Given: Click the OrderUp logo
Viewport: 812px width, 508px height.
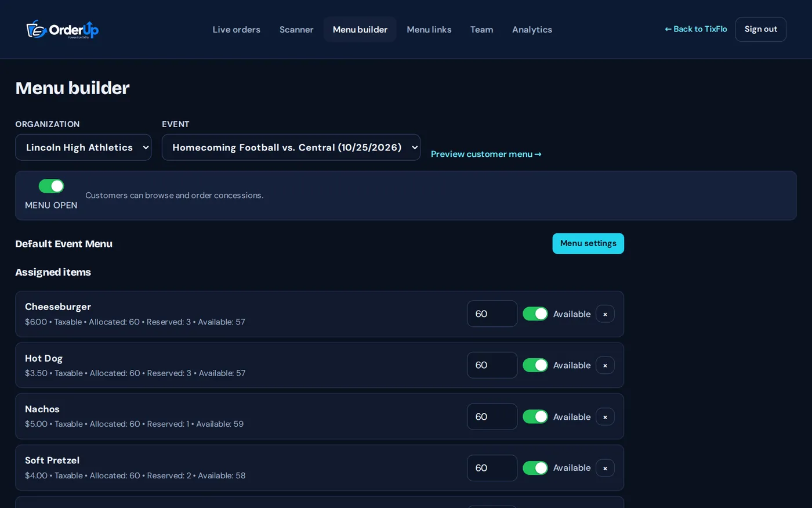Looking at the screenshot, I should (x=63, y=29).
